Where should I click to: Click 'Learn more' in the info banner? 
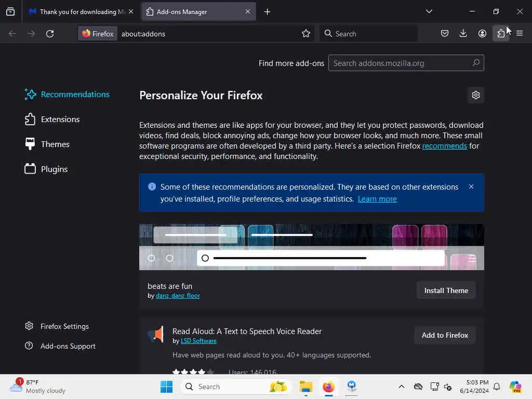coord(377,199)
